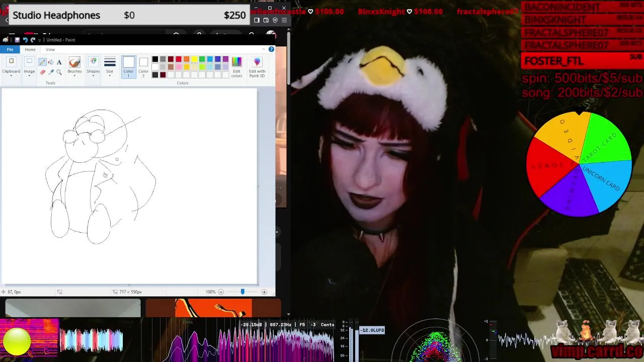Select the Pencil tool in Paint
This screenshot has width=644, height=362.
tap(42, 62)
